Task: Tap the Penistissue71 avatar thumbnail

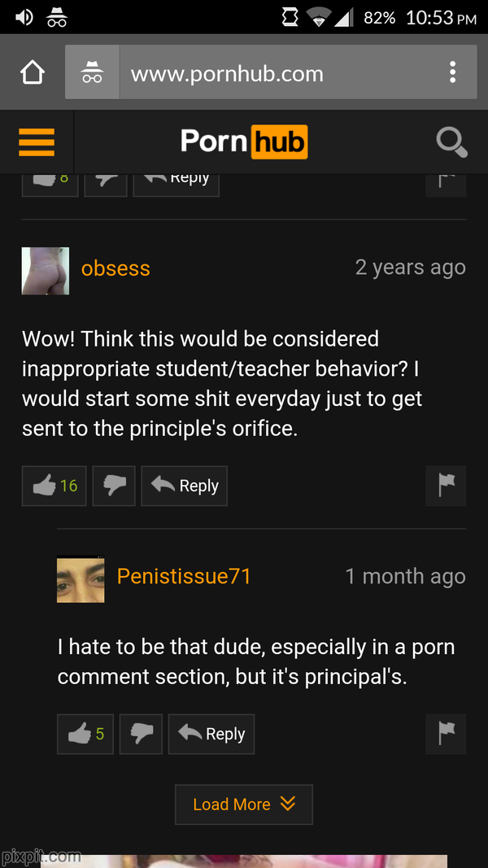Action: point(81,579)
